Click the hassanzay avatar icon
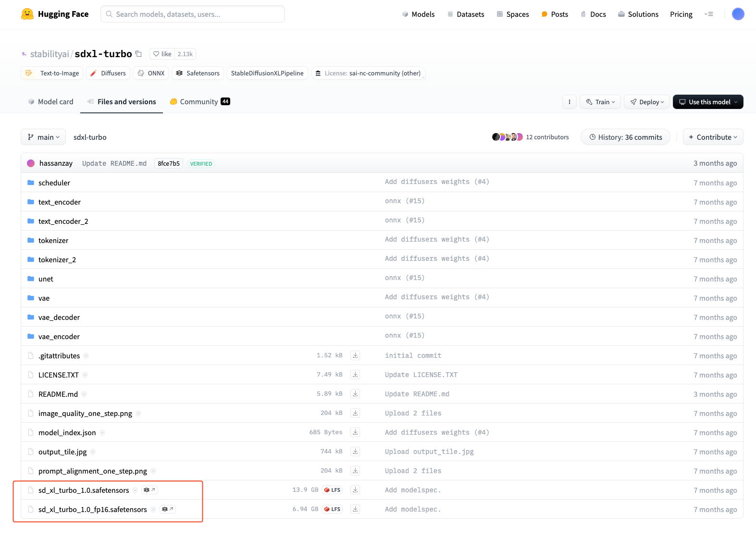Viewport: 756px width, 537px height. tap(31, 163)
